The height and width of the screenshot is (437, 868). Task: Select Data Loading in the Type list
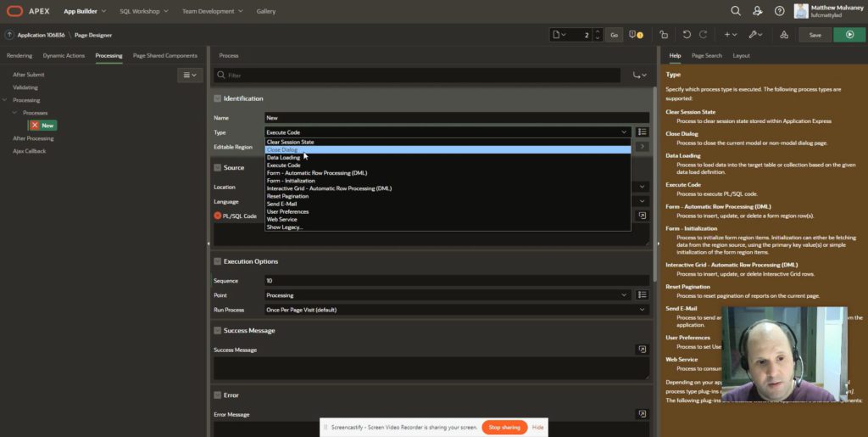pyautogui.click(x=448, y=157)
